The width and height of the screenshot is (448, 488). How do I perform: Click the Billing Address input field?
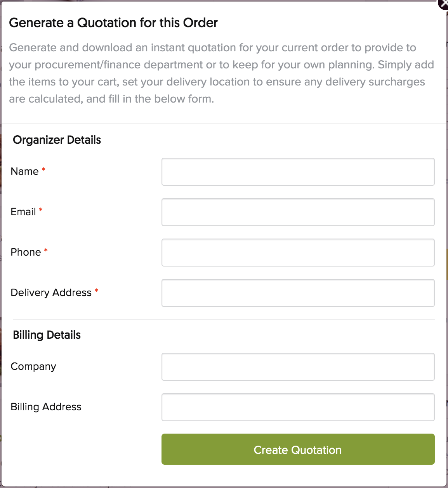click(x=298, y=407)
